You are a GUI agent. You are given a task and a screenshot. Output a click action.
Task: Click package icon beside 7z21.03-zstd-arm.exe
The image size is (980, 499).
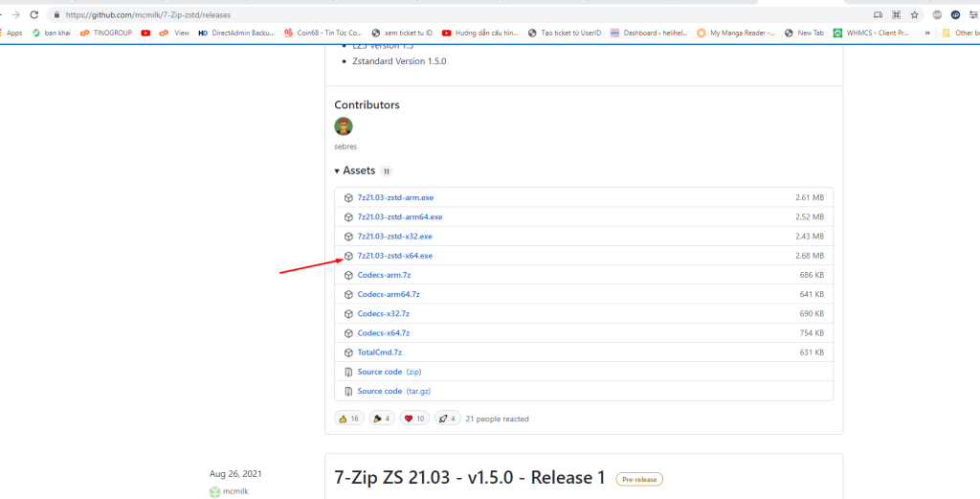pos(348,197)
